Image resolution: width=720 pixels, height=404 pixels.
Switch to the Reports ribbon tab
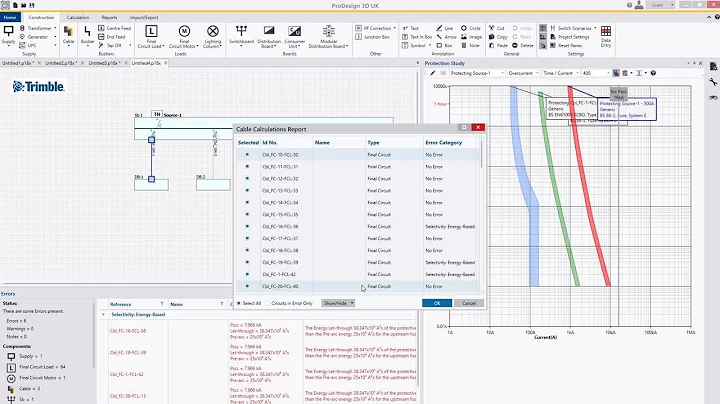coord(109,17)
